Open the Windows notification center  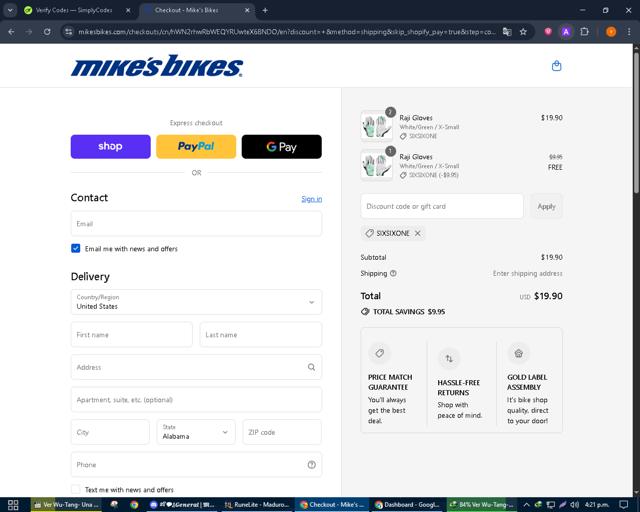[623, 505]
